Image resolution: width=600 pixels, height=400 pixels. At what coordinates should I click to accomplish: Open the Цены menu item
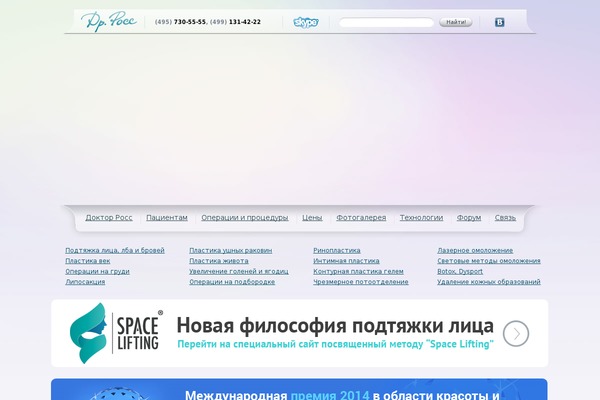coord(312,217)
